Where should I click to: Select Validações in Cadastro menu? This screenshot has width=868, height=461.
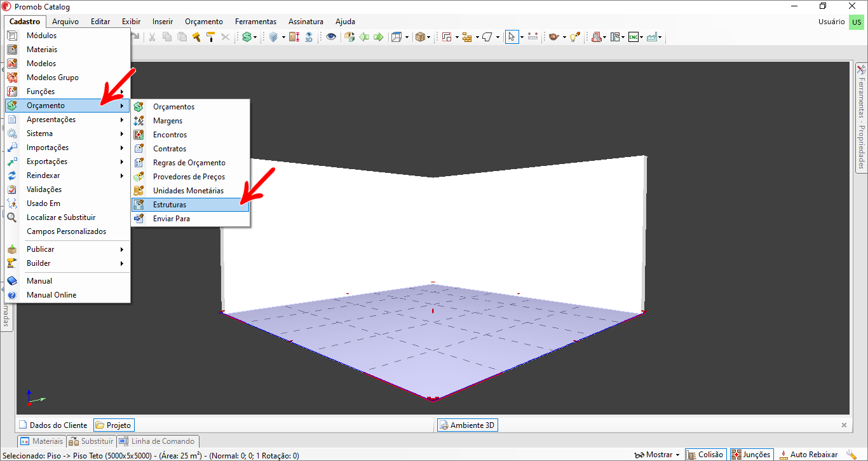pyautogui.click(x=67, y=189)
